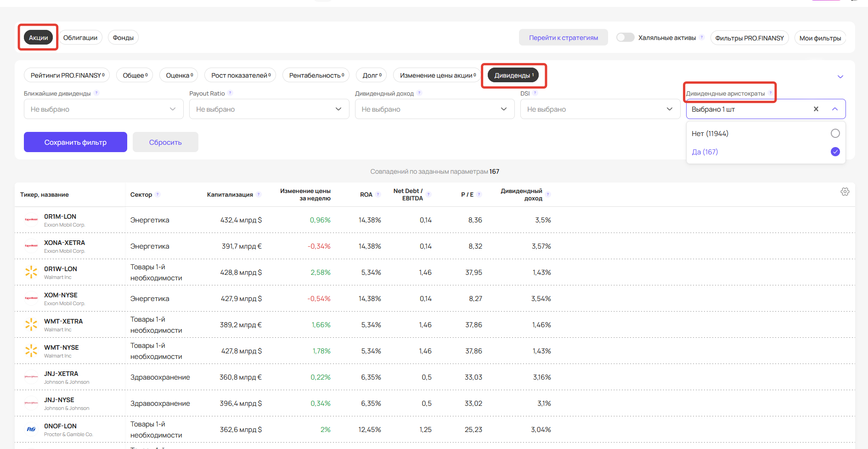
Task: Open the Рентабельность filter tab
Action: tap(316, 75)
